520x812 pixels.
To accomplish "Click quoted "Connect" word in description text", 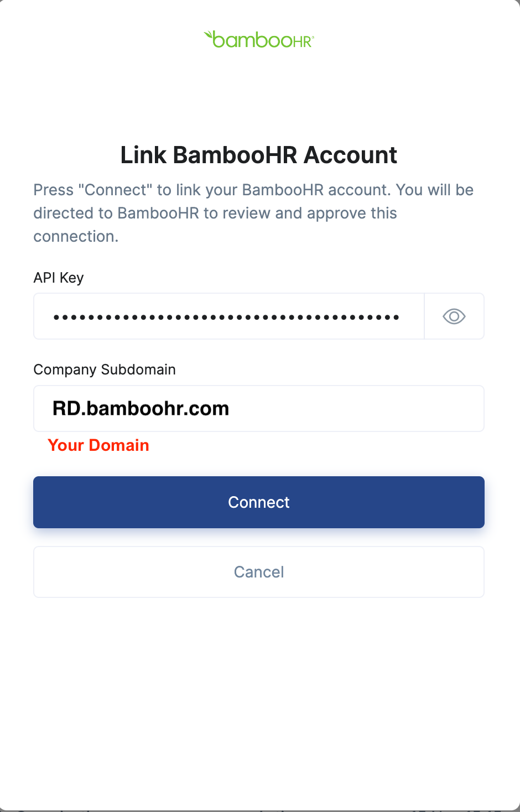I will point(116,190).
